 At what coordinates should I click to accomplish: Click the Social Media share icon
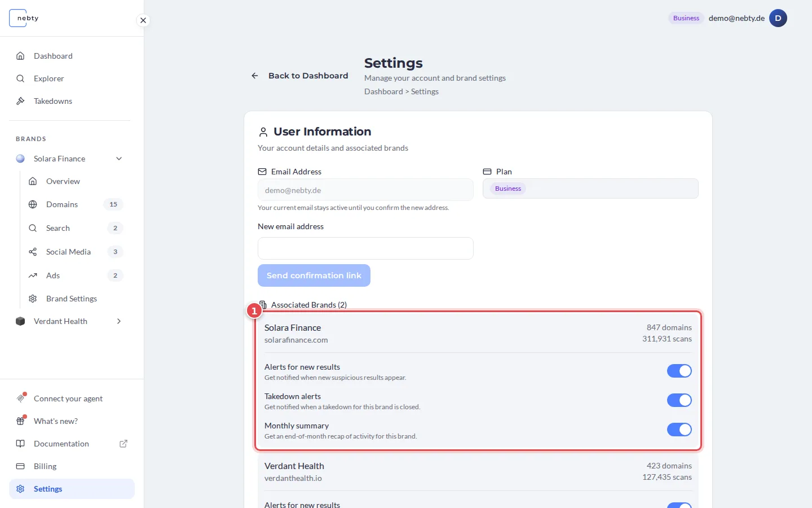[x=33, y=252]
